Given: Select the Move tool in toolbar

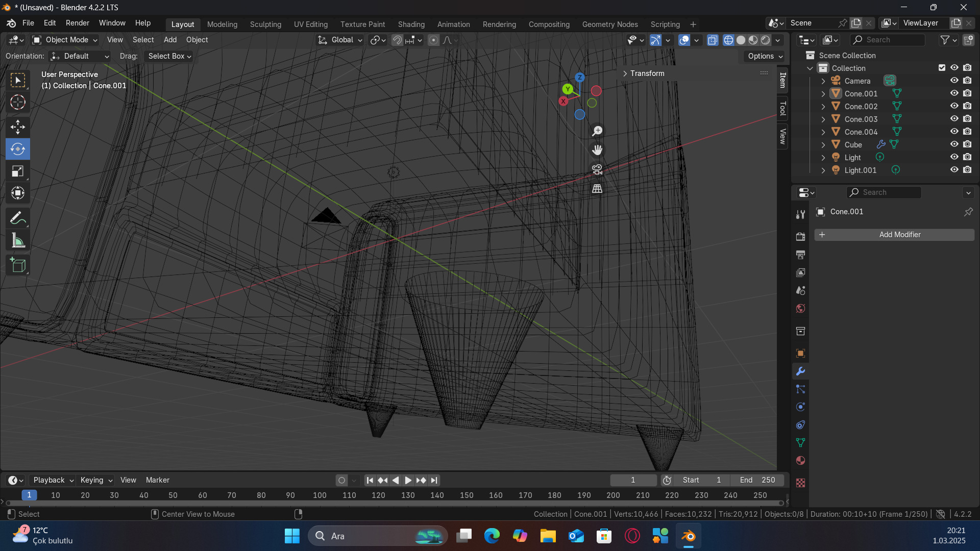Looking at the screenshot, I should point(18,127).
